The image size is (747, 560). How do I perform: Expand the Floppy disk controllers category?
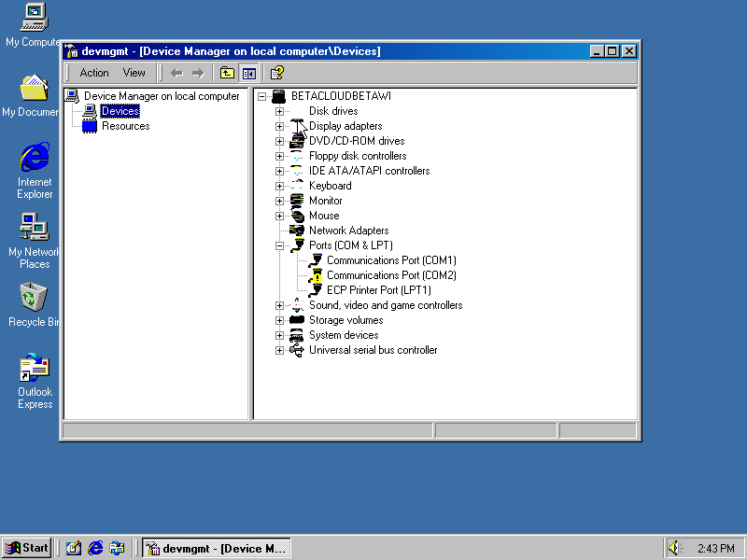279,156
